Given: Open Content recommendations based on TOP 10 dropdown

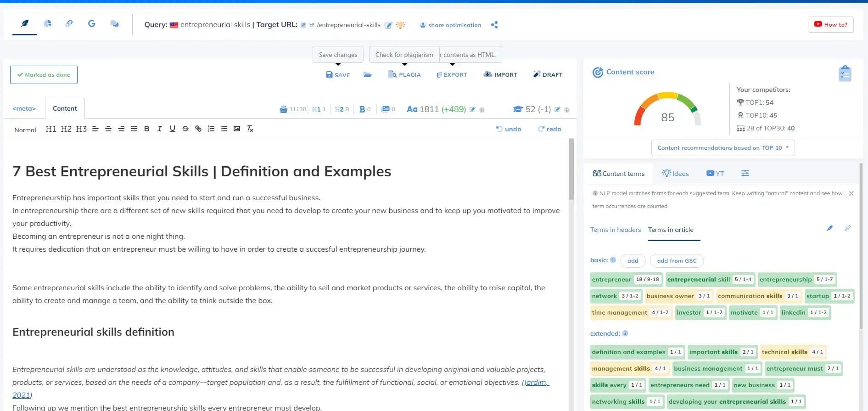Looking at the screenshot, I should [x=722, y=148].
